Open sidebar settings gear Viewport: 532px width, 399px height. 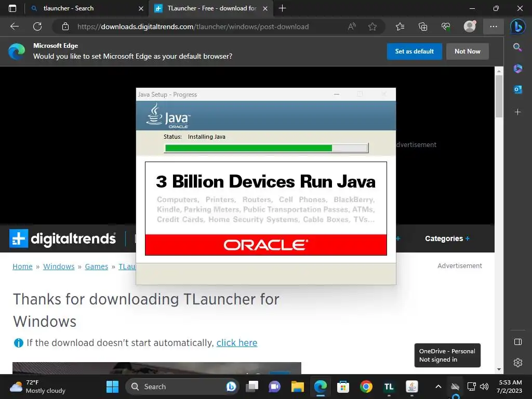point(518,363)
